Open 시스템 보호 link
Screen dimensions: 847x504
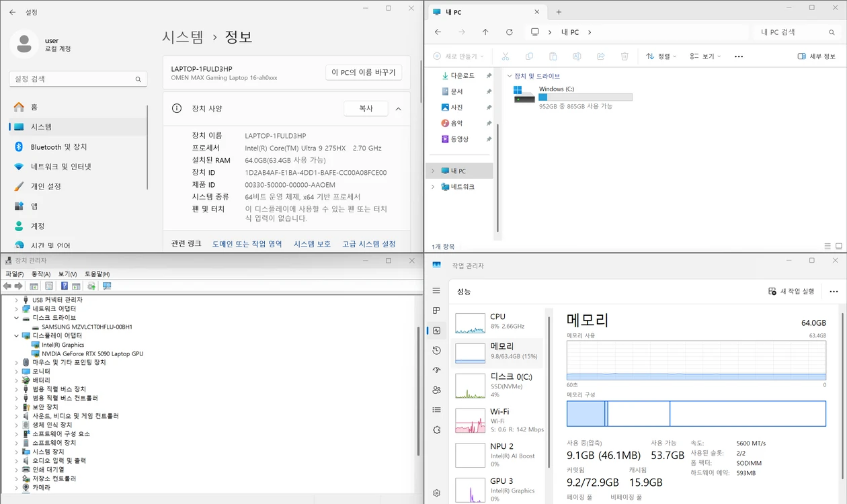312,244
